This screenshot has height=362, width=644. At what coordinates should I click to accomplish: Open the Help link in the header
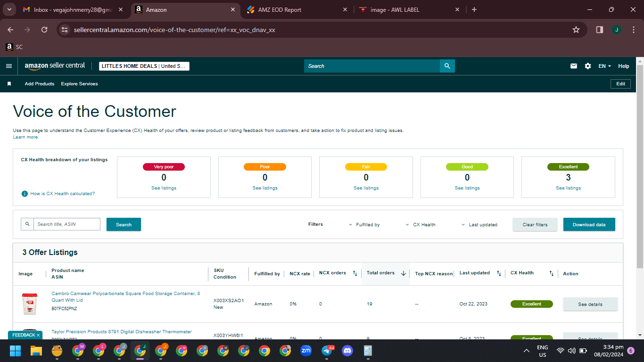tap(624, 66)
